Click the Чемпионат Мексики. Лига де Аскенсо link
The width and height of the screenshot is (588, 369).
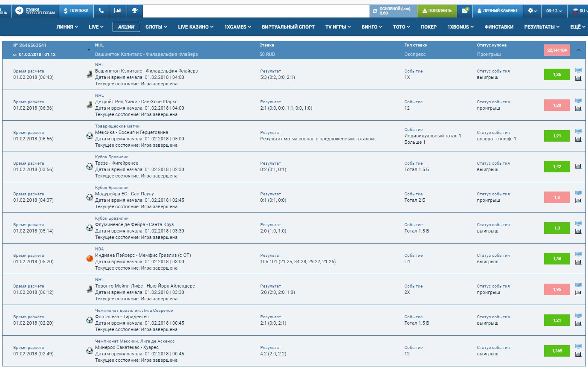click(135, 341)
